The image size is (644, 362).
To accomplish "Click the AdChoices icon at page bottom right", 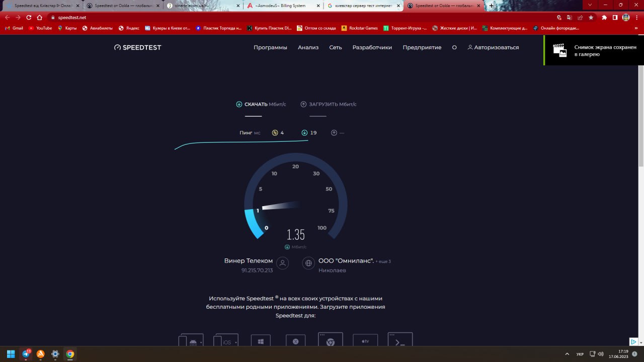I will tap(633, 341).
